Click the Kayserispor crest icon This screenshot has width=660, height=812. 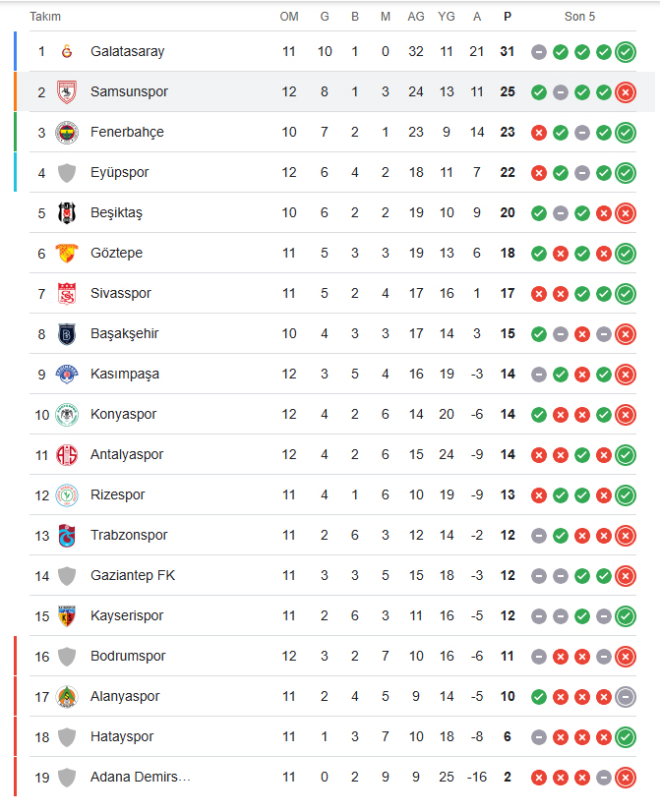point(67,615)
